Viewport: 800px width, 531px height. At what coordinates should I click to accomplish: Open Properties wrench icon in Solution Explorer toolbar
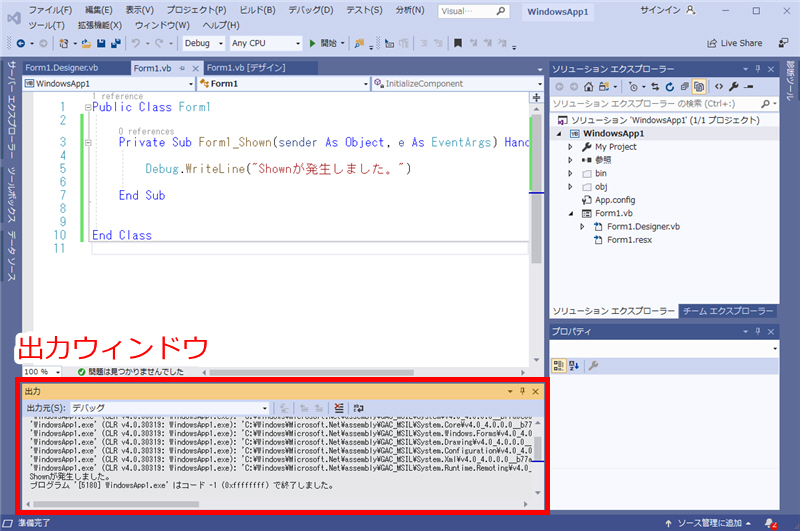(734, 86)
